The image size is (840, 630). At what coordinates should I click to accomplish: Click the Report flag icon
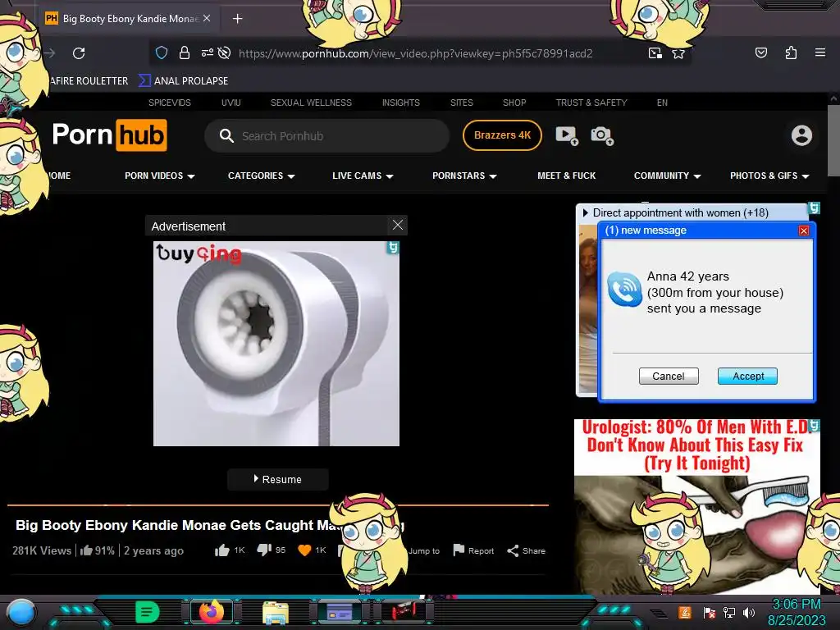pos(459,550)
